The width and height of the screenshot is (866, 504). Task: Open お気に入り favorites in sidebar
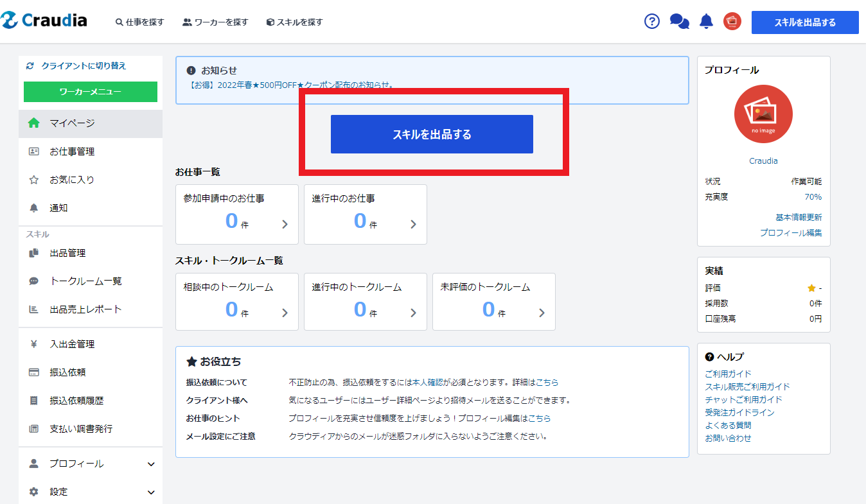tap(72, 180)
